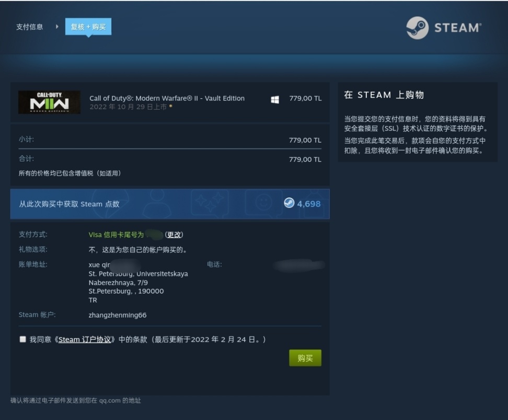The height and width of the screenshot is (420, 508).
Task: Click the VAT note 所有的价格均已包含增值税
Action: [70, 173]
